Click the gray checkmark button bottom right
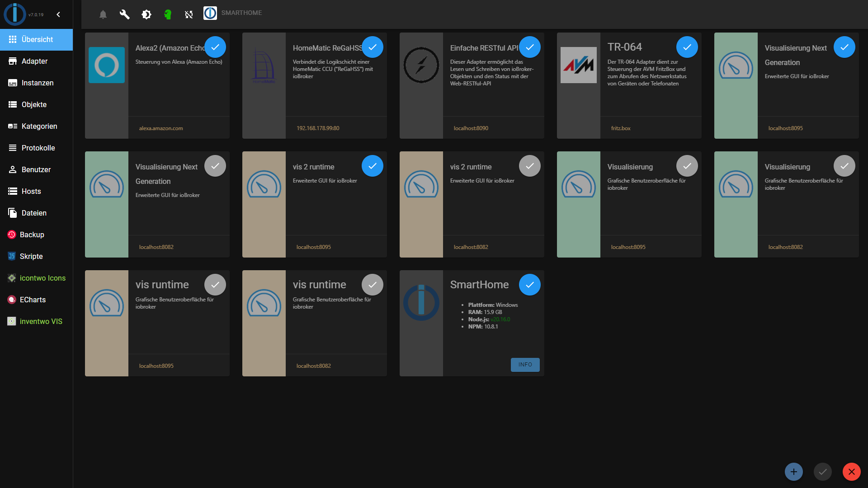Image resolution: width=868 pixels, height=488 pixels. point(822,472)
